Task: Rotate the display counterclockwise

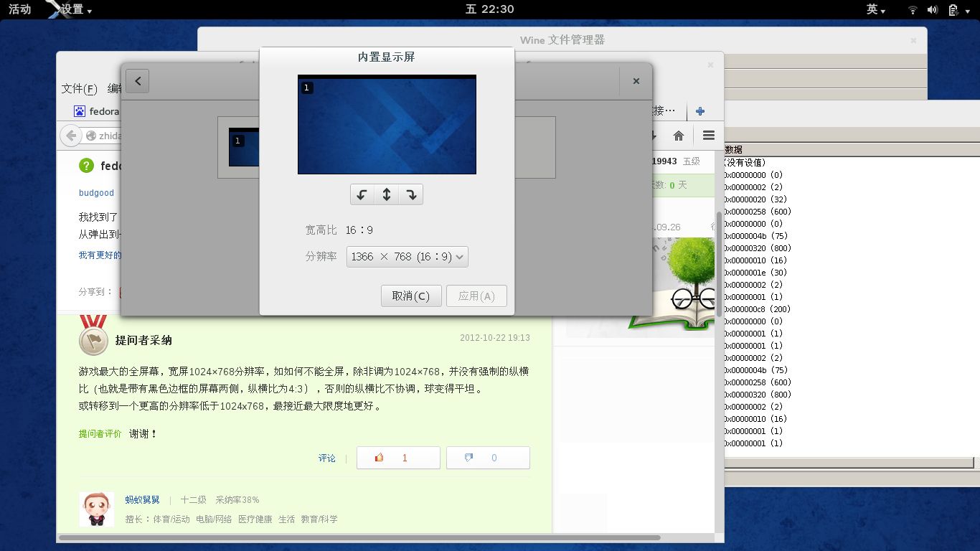Action: pos(362,194)
